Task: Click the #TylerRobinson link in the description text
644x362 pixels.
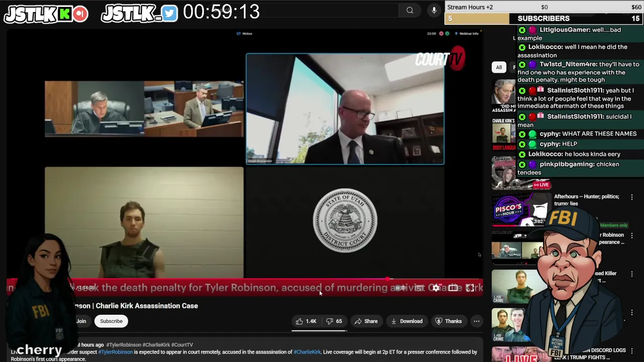Action: 115,352
